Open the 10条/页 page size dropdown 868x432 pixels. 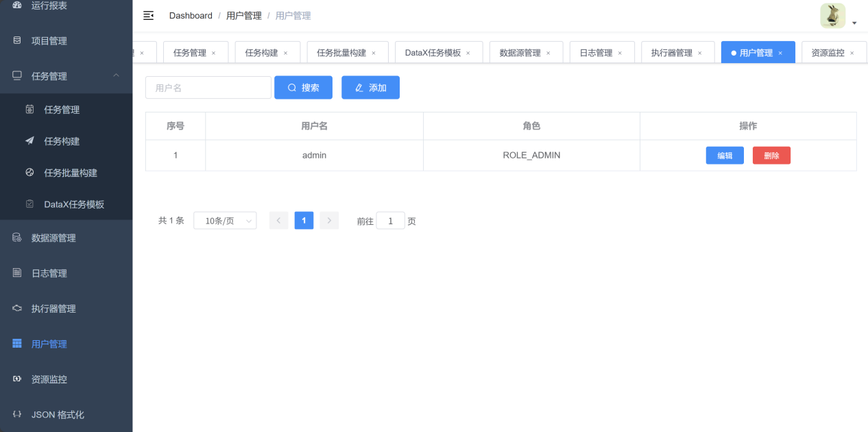pyautogui.click(x=225, y=220)
